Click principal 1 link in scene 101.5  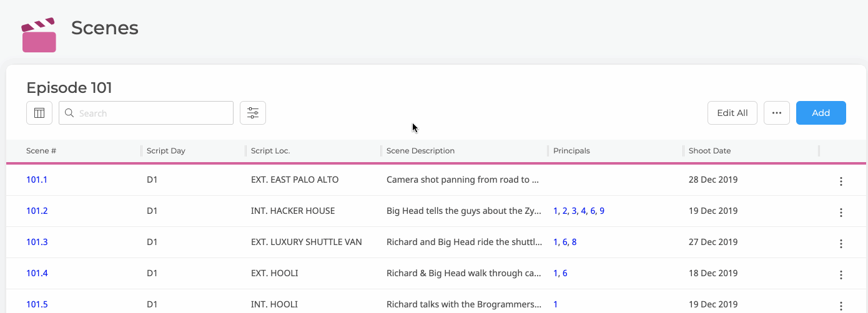click(556, 304)
